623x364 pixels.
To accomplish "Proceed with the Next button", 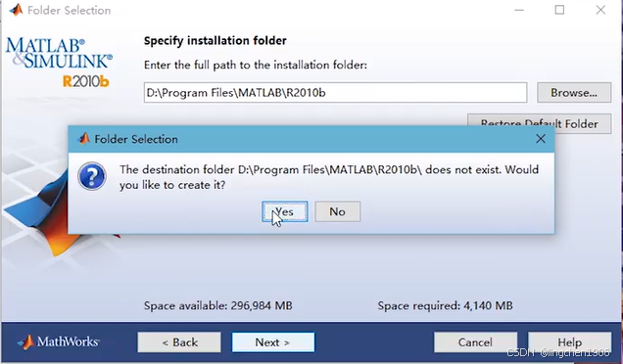I will [273, 342].
